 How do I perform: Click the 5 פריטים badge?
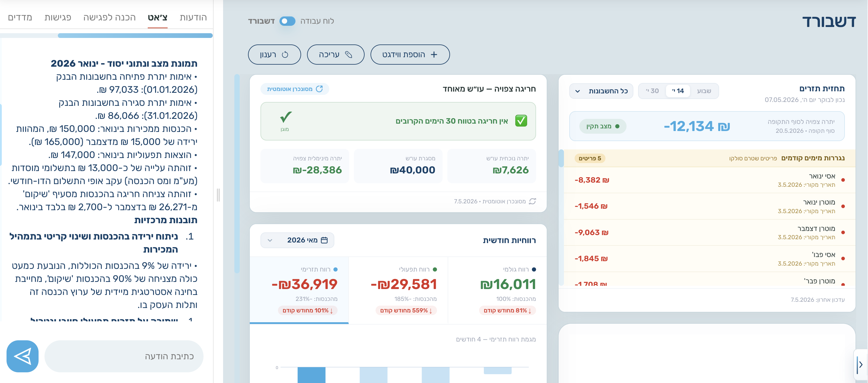590,158
